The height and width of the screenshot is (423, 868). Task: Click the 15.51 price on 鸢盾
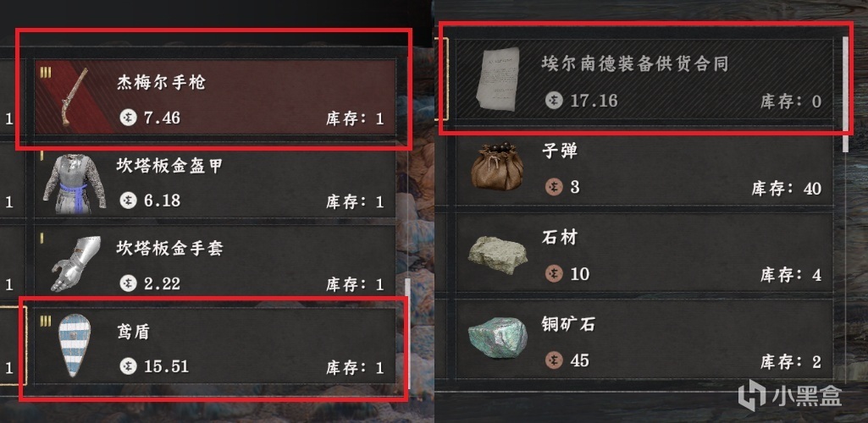point(166,366)
